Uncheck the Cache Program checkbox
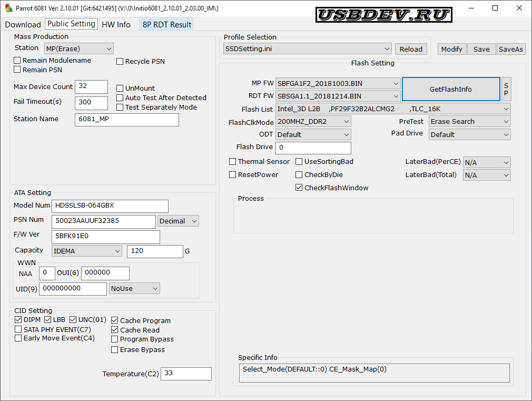The width and height of the screenshot is (532, 401). tap(115, 320)
